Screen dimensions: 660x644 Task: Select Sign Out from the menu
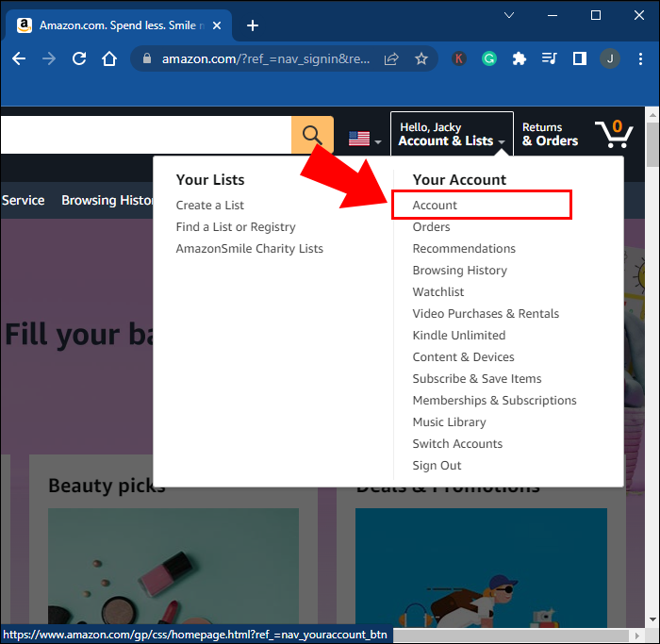[437, 466]
